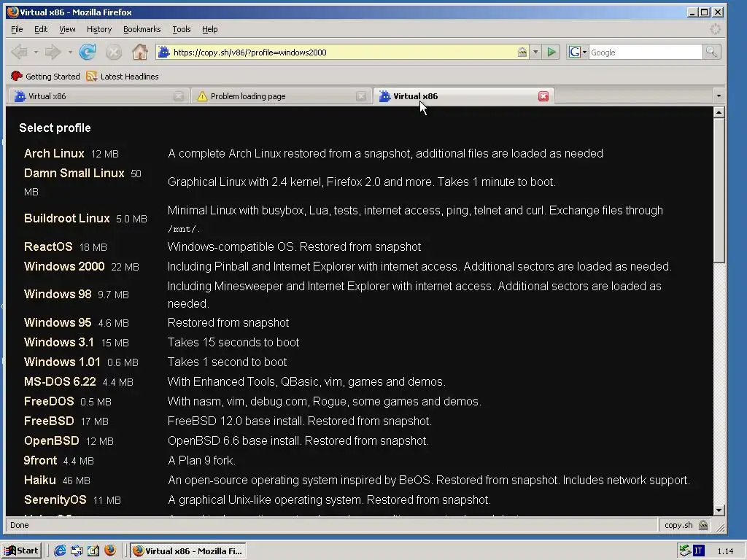Select the FreeBSD profile

point(49,421)
